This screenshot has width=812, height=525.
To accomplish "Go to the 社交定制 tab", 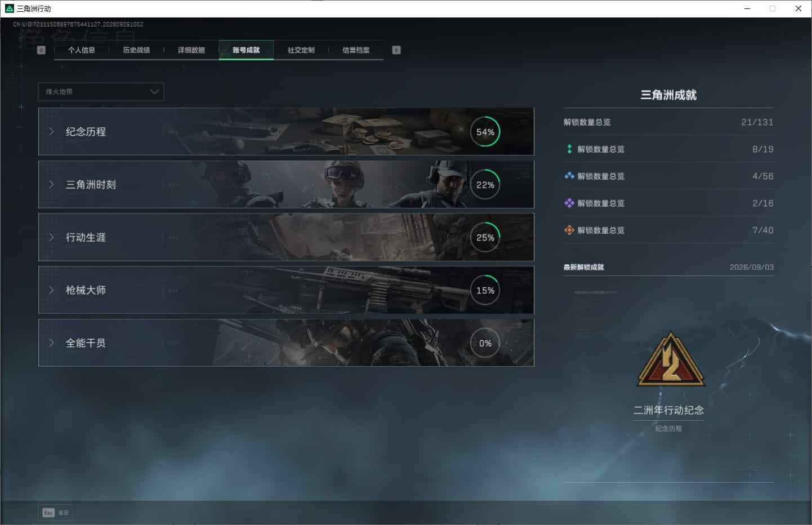I will click(301, 50).
